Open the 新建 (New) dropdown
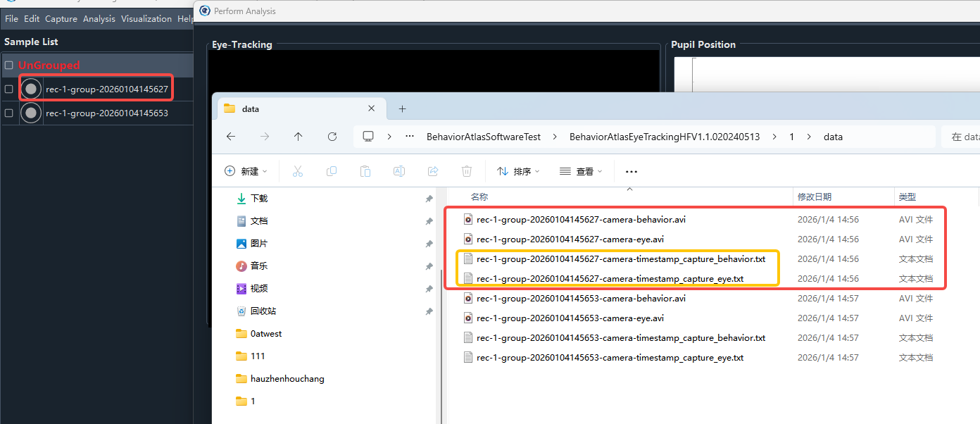This screenshot has width=980, height=424. tap(246, 171)
